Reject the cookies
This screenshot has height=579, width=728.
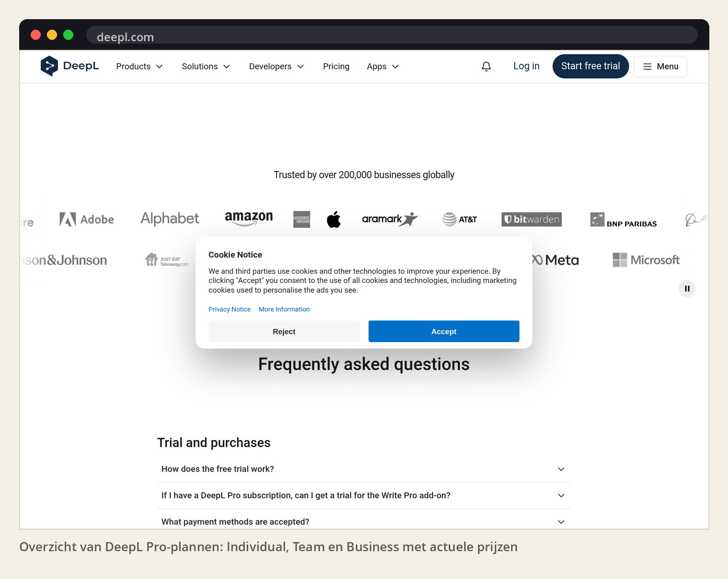click(x=284, y=331)
